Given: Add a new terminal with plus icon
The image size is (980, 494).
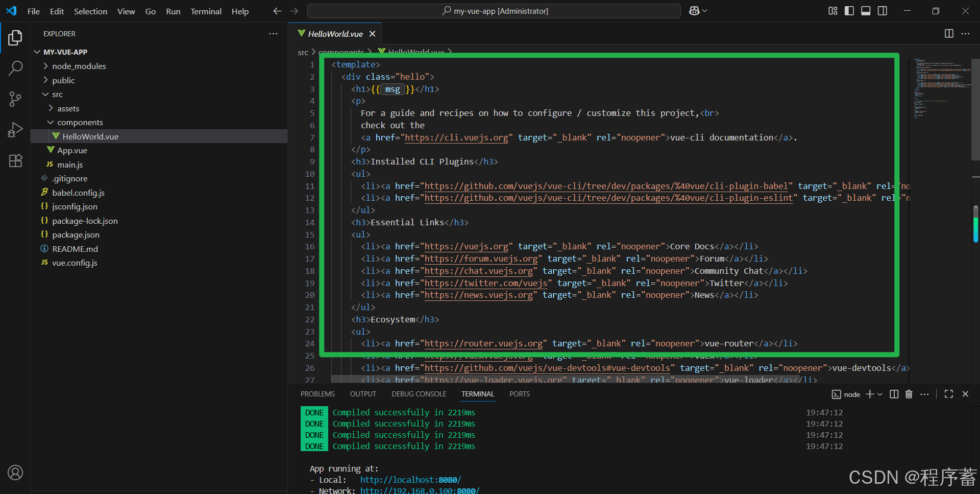Looking at the screenshot, I should click(870, 394).
